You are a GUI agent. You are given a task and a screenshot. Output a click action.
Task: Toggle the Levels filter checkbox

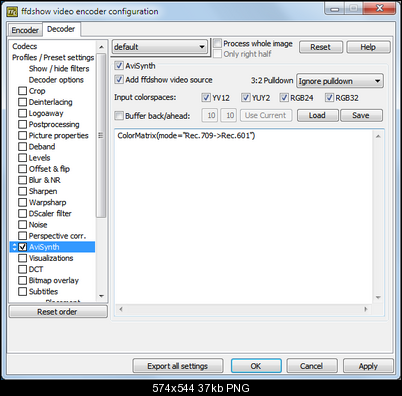(x=22, y=158)
